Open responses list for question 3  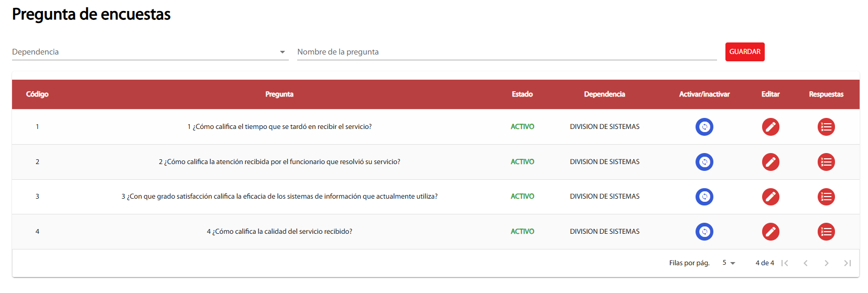(826, 197)
